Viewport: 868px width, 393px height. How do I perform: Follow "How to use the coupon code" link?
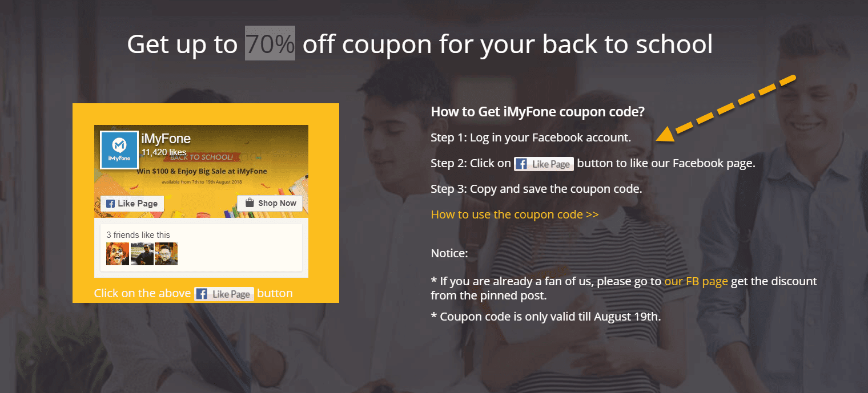(x=515, y=214)
